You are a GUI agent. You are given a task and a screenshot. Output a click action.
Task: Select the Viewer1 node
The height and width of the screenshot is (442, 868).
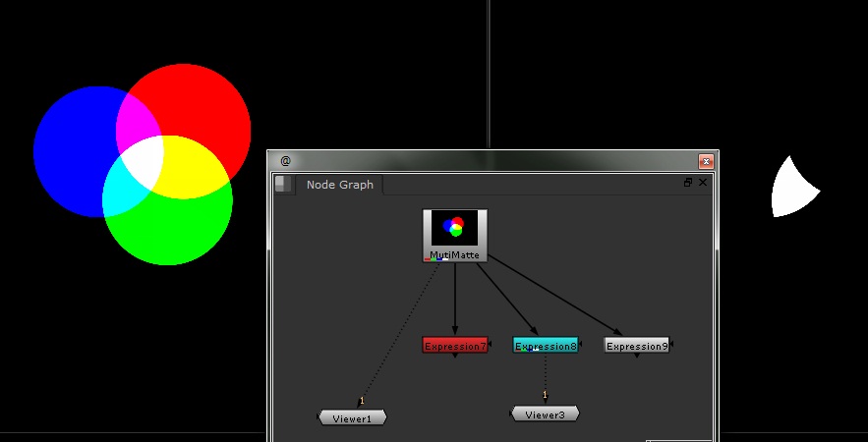tap(352, 418)
